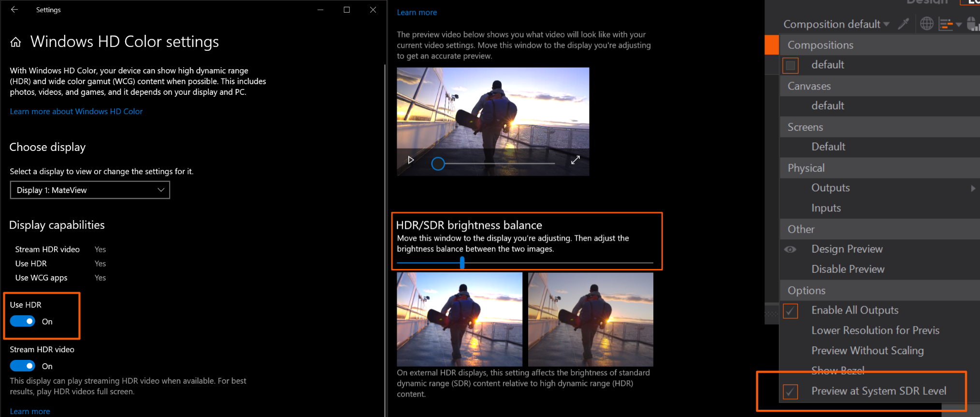Click the timeline chart icon in the toolbar
Image resolution: width=980 pixels, height=417 pixels.
(946, 24)
